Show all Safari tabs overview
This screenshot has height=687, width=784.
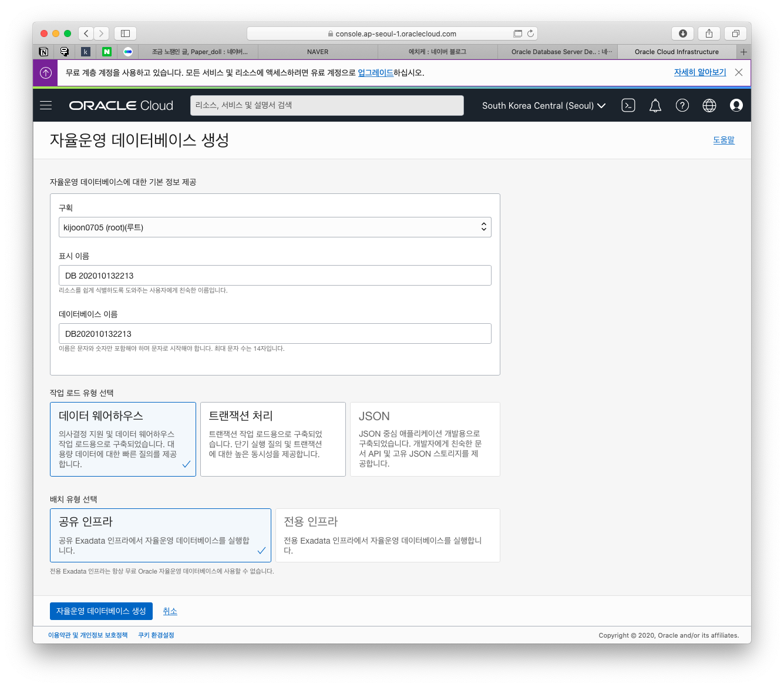point(735,33)
